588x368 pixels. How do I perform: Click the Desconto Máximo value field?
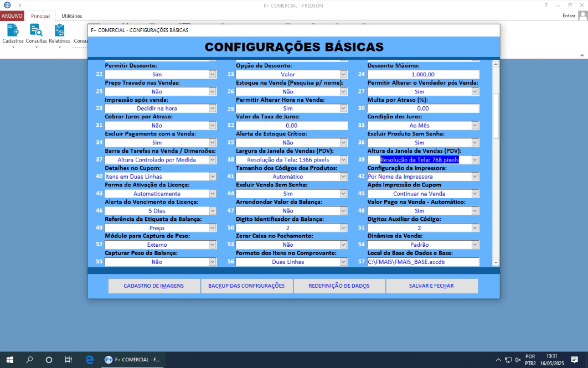pyautogui.click(x=423, y=74)
